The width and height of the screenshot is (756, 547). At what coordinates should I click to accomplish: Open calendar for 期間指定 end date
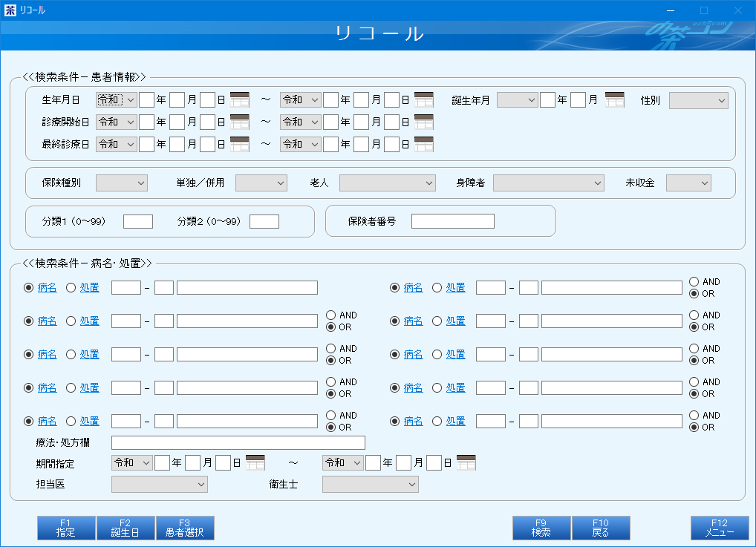click(466, 462)
